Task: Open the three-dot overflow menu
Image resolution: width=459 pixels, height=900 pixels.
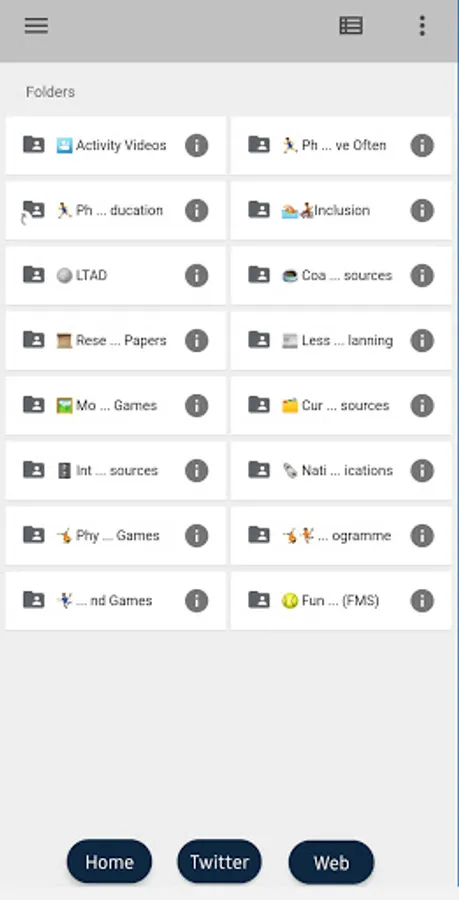Action: (422, 26)
